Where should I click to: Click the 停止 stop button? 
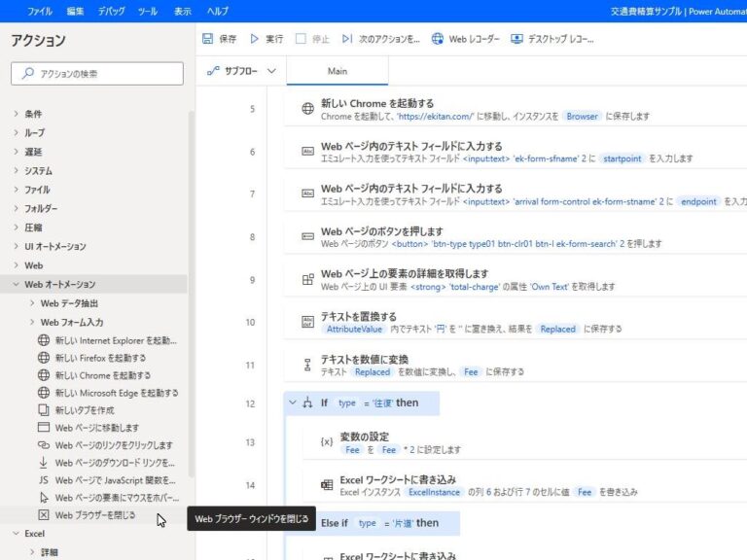tap(312, 39)
